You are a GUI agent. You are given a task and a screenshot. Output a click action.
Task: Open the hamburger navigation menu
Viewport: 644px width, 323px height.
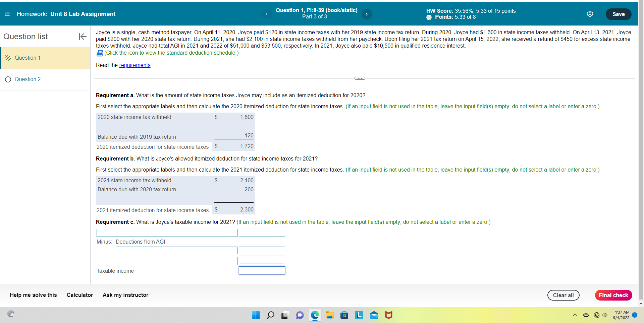point(7,14)
